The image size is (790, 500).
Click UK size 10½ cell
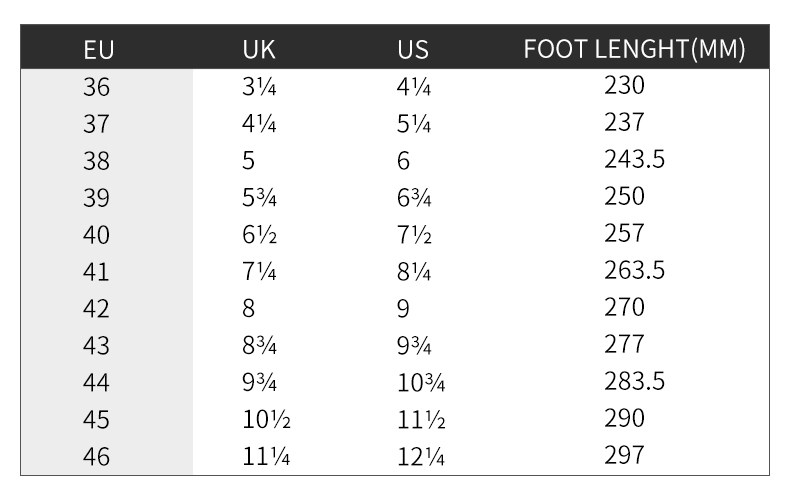(266, 420)
